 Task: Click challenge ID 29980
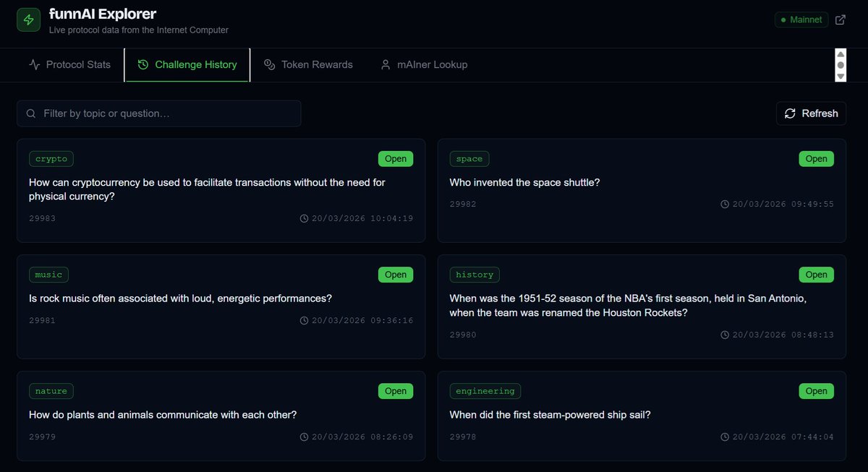click(463, 335)
